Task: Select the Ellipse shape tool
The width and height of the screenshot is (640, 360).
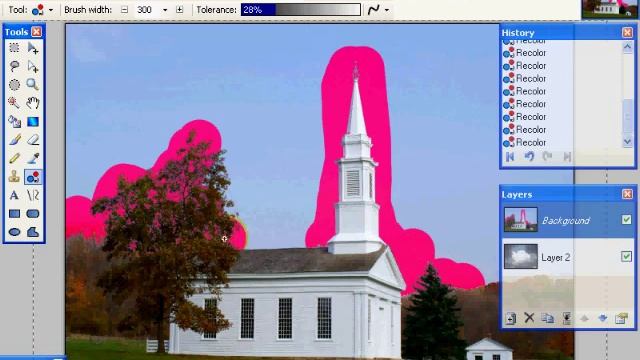Action: tap(14, 232)
